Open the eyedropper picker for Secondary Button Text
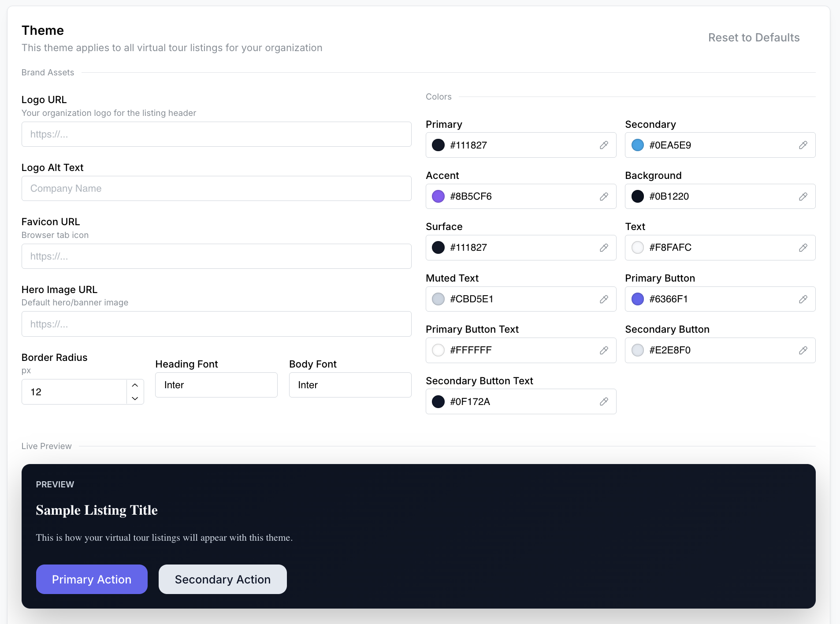This screenshot has height=624, width=840. point(604,401)
